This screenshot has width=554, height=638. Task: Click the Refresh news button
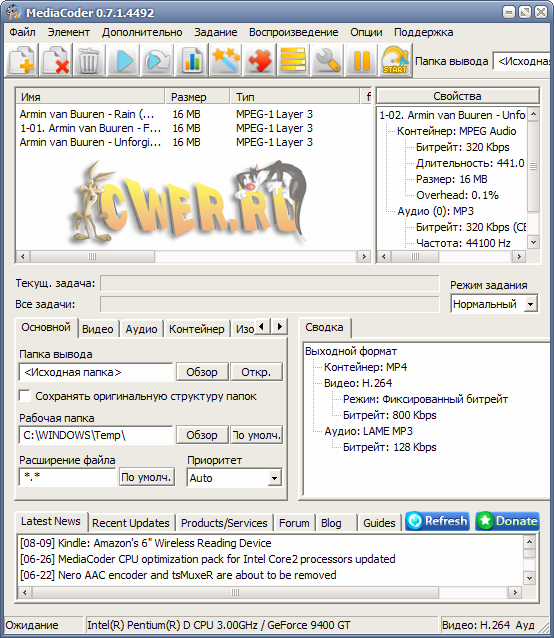pos(438,521)
